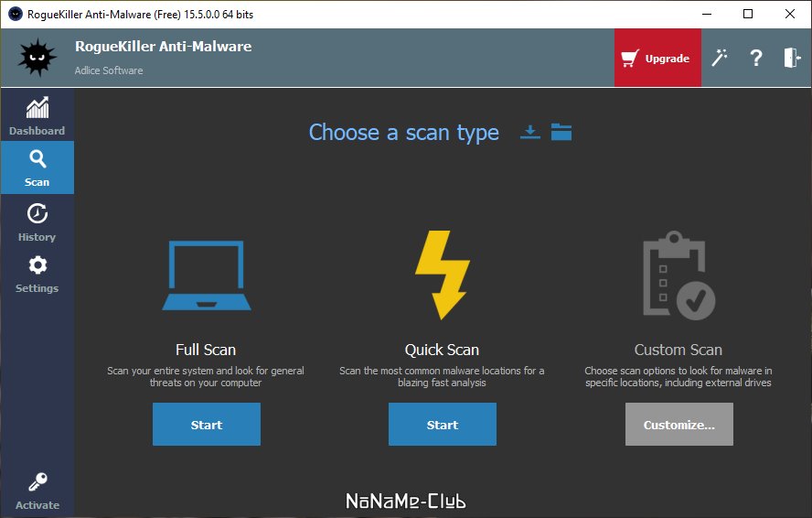Click the Custom Scan clipboard icon
The height and width of the screenshot is (518, 812).
(678, 275)
